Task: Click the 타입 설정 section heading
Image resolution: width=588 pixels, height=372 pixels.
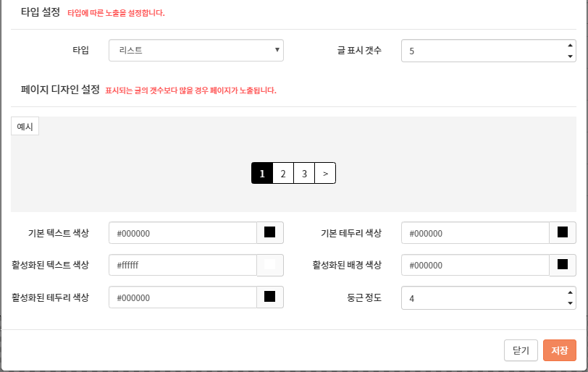Action: [x=41, y=12]
